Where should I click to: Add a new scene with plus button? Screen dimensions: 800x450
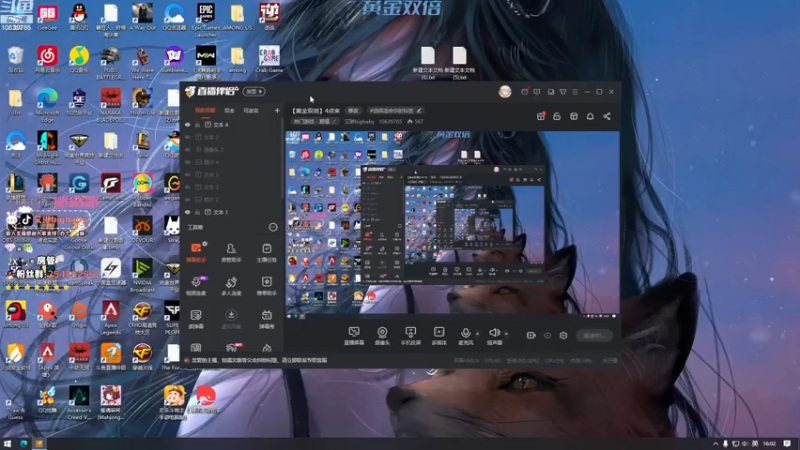[277, 111]
